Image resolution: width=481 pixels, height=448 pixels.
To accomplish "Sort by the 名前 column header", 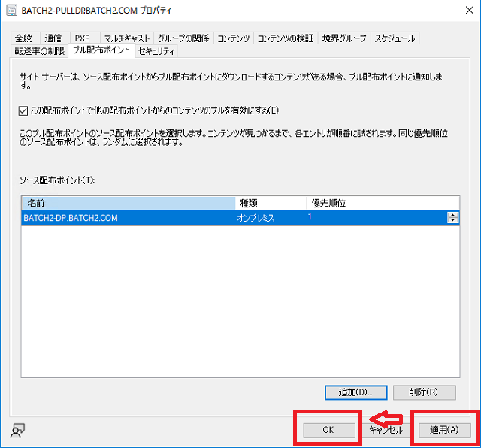I will tap(128, 204).
